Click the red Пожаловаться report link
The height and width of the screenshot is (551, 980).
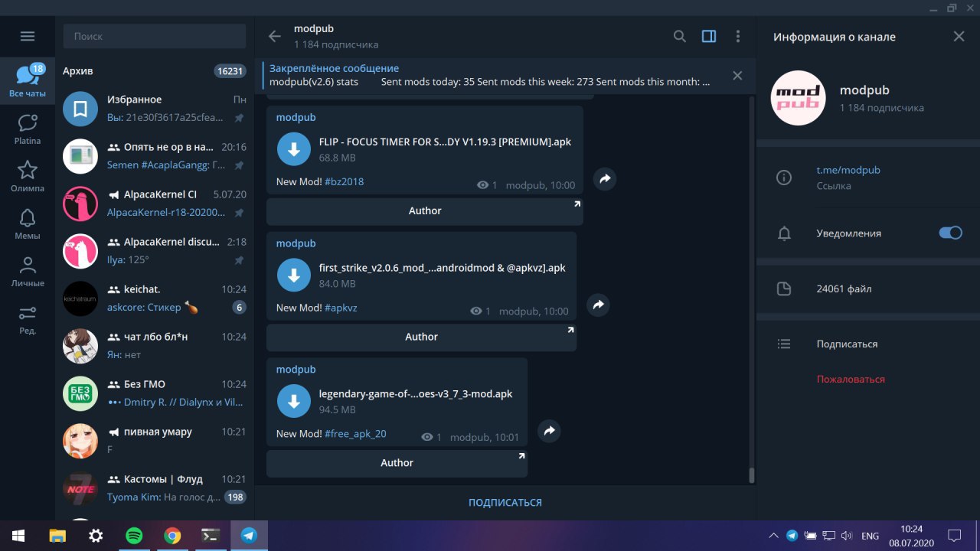pyautogui.click(x=851, y=379)
